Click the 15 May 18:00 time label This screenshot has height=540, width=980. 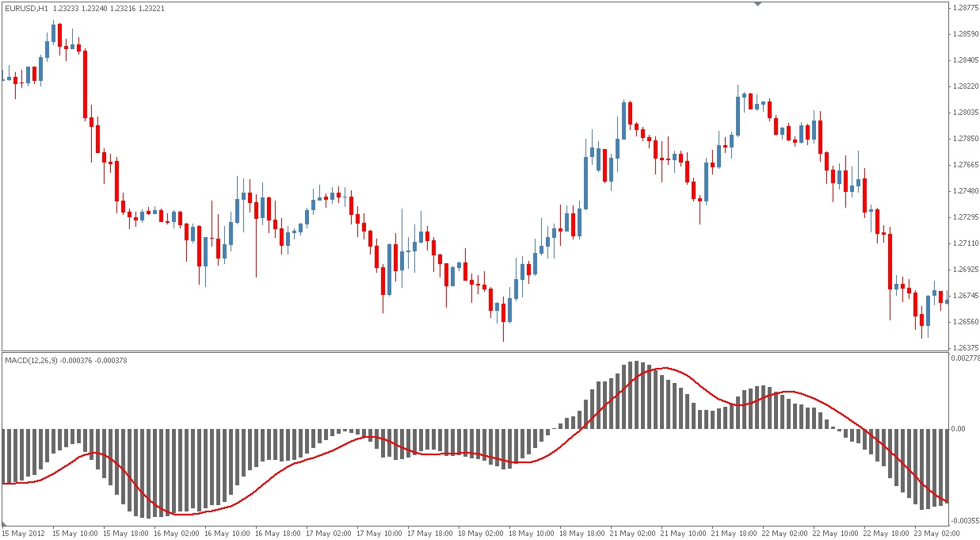(x=127, y=534)
